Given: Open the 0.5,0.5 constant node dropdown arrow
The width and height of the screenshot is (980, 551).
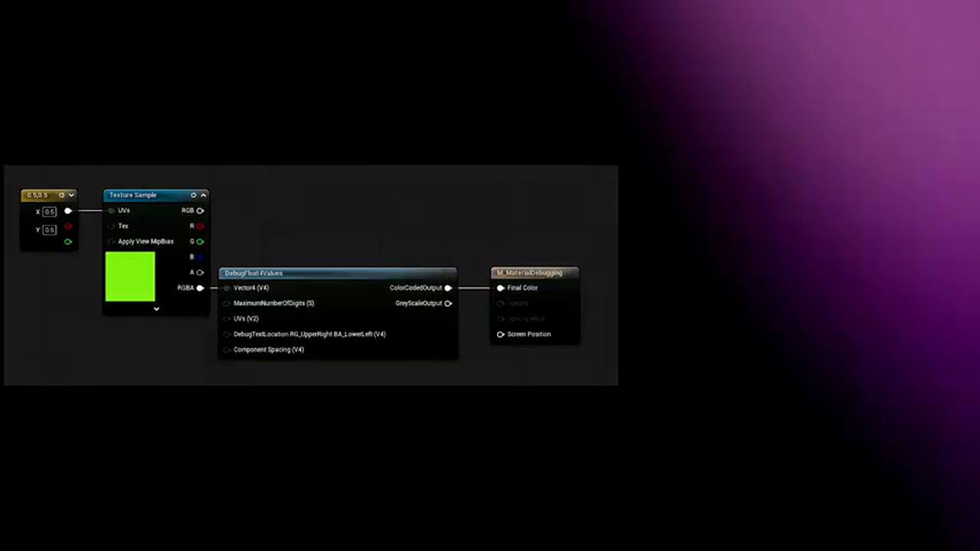Looking at the screenshot, I should [x=71, y=195].
